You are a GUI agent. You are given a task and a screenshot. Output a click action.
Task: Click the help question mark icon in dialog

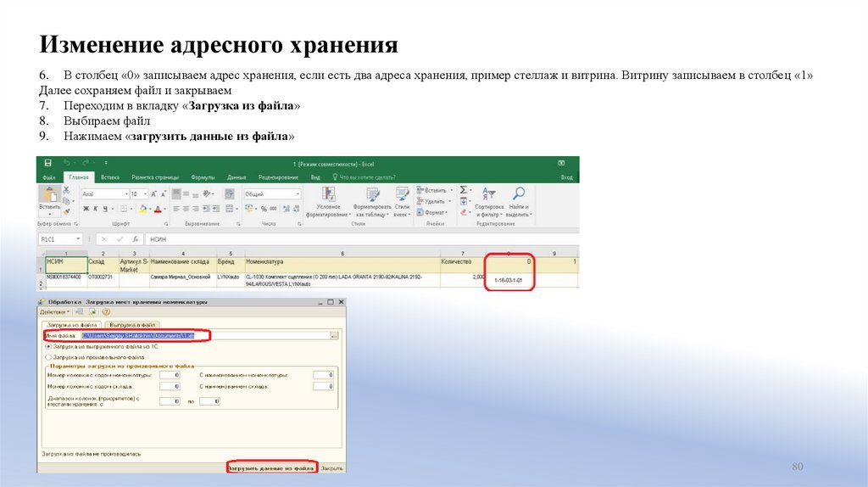[106, 312]
